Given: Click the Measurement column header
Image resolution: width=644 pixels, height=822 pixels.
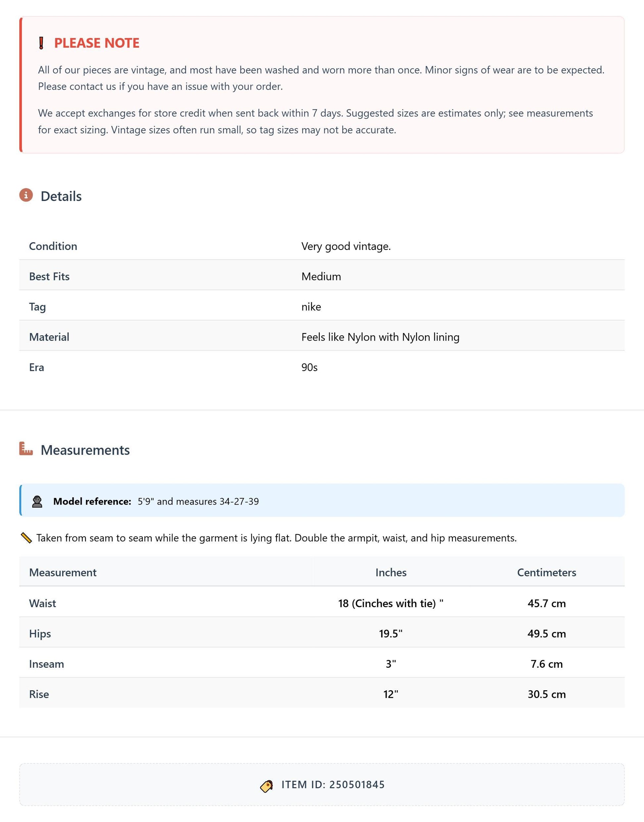Looking at the screenshot, I should coord(63,573).
